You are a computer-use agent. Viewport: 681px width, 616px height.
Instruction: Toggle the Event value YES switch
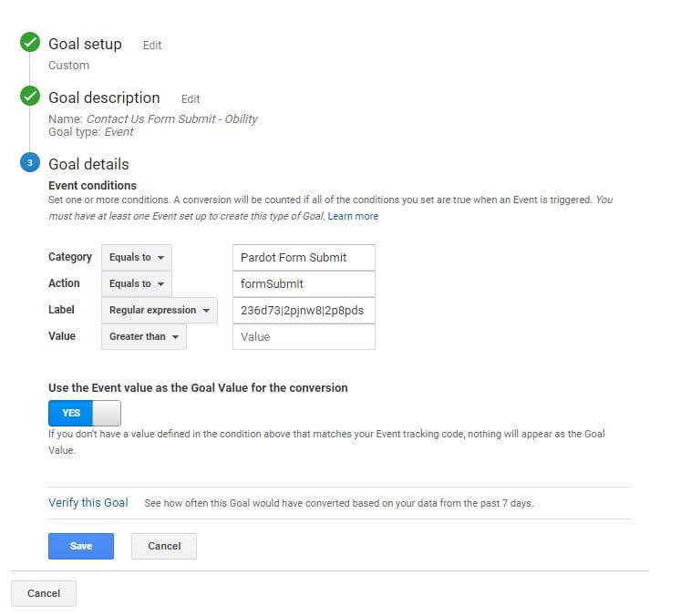(x=84, y=413)
